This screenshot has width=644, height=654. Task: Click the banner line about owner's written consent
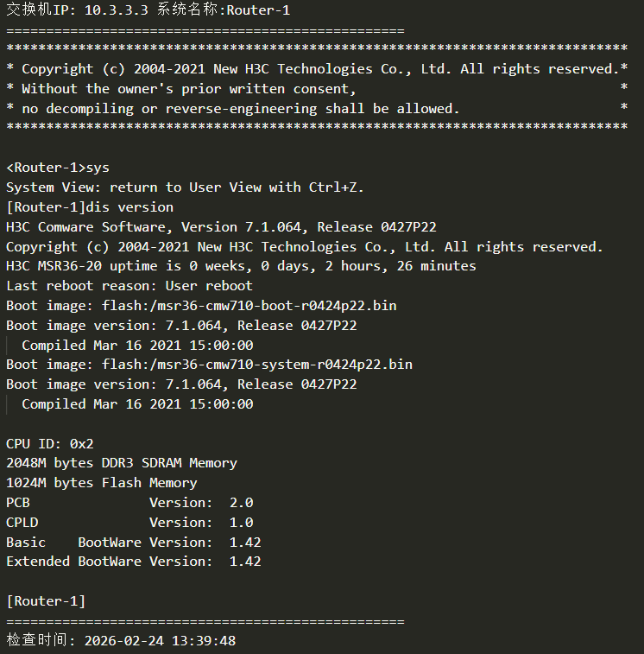point(180,89)
